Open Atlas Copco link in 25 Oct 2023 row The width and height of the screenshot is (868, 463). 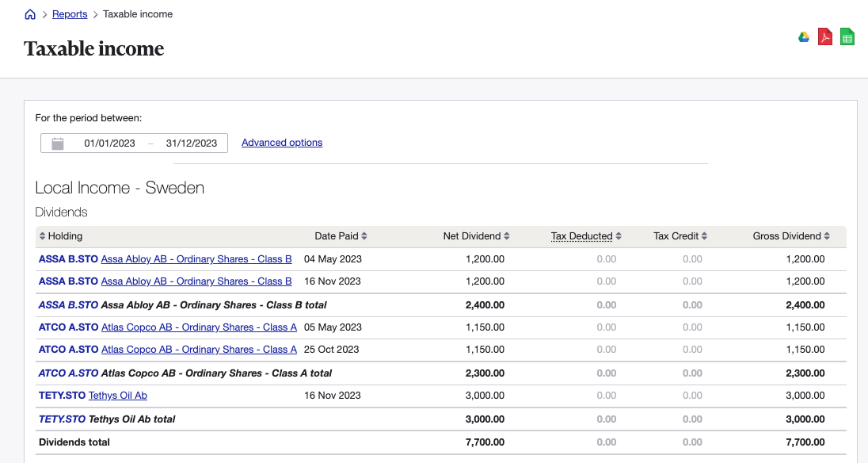pyautogui.click(x=200, y=350)
